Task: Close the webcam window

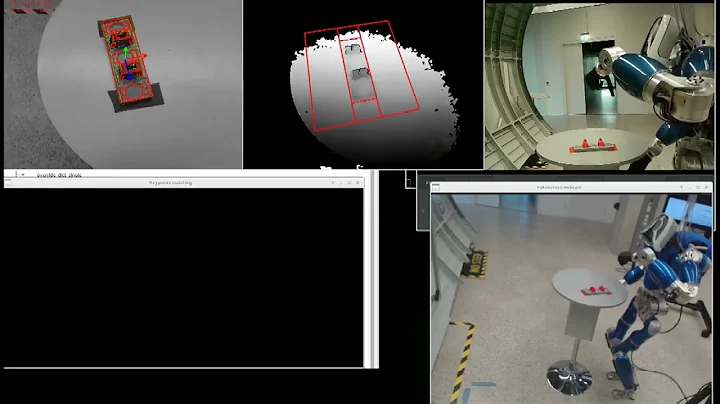Action: pos(706,187)
